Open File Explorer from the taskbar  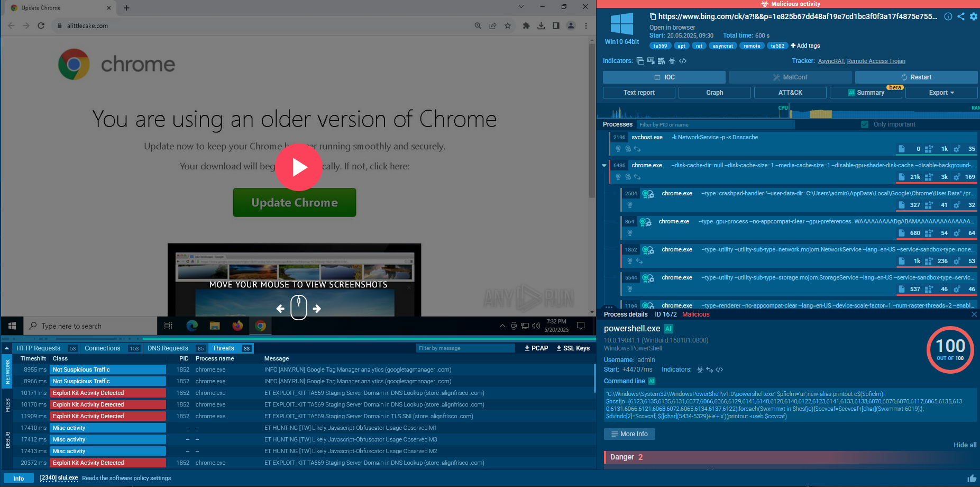[215, 326]
